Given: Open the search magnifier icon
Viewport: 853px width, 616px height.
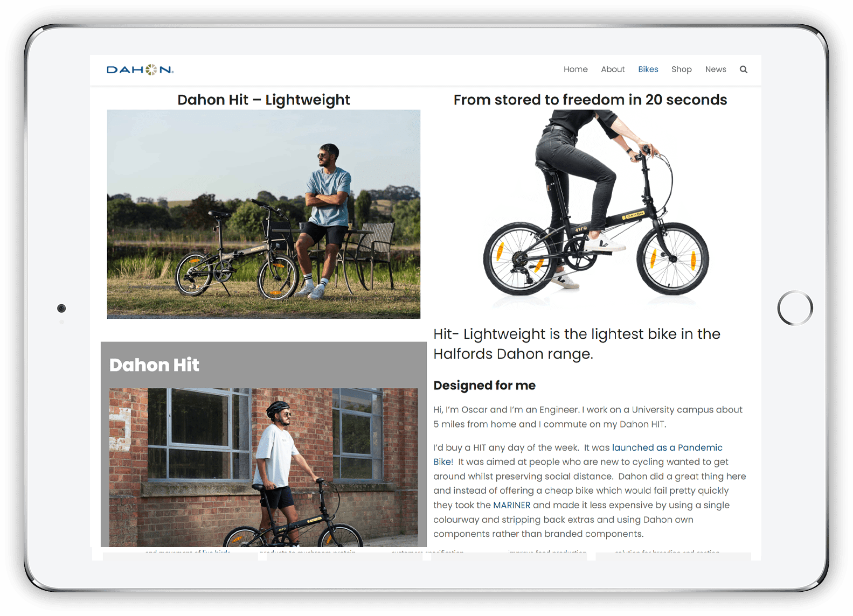Looking at the screenshot, I should click(743, 69).
